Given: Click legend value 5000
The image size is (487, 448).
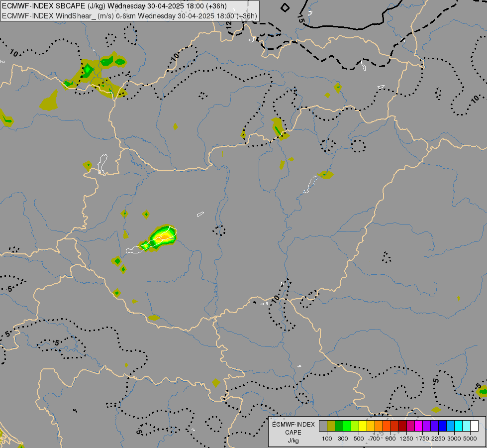Looking at the screenshot, I should click(470, 439).
